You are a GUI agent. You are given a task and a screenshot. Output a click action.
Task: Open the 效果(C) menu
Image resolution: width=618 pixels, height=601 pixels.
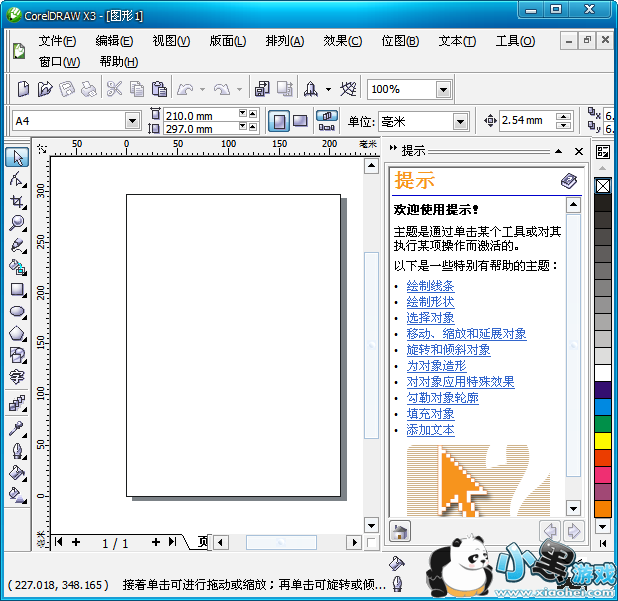point(342,41)
